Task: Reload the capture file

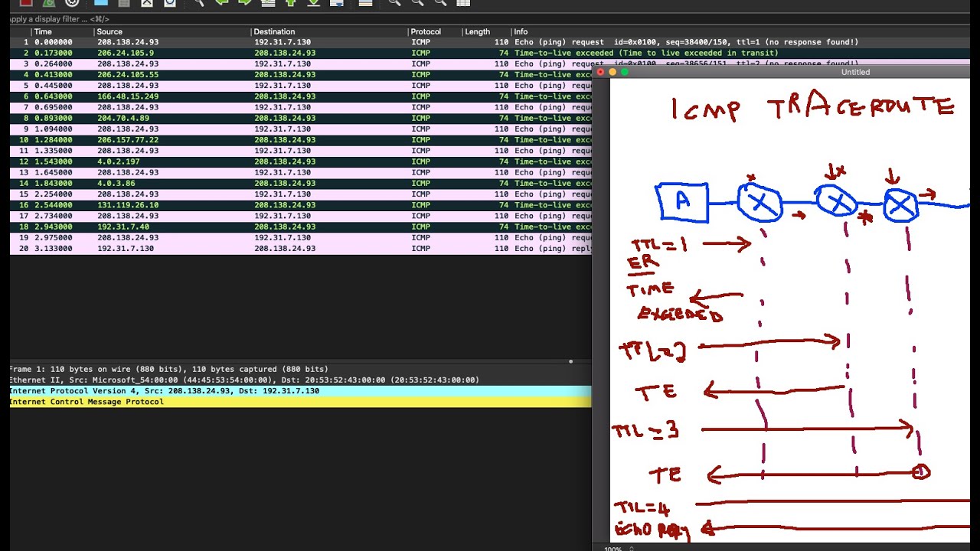Action: coord(170,4)
